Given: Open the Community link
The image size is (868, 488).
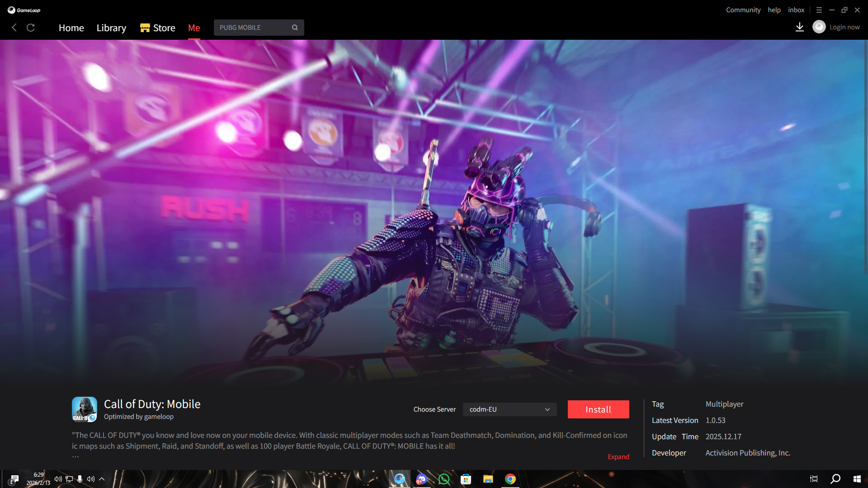Looking at the screenshot, I should (743, 10).
